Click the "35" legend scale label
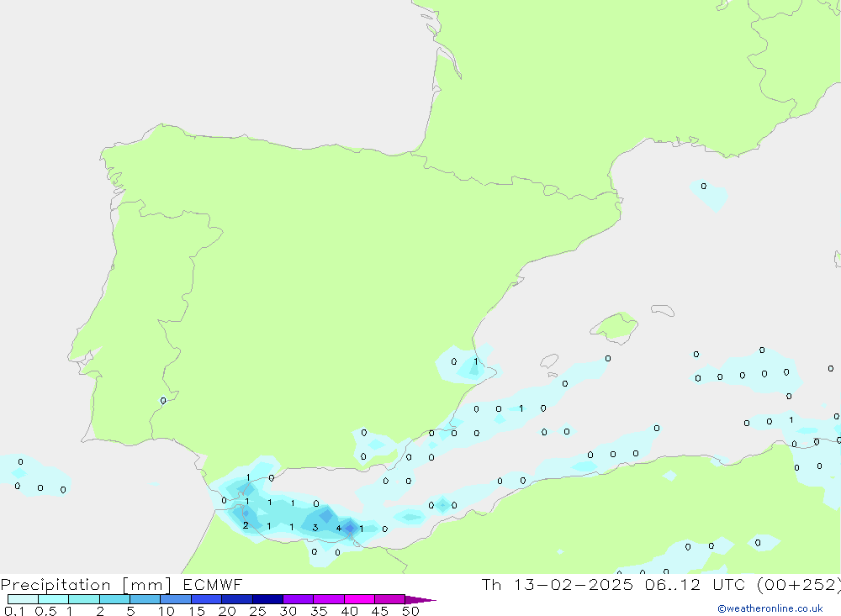841x616 pixels. pos(319,611)
